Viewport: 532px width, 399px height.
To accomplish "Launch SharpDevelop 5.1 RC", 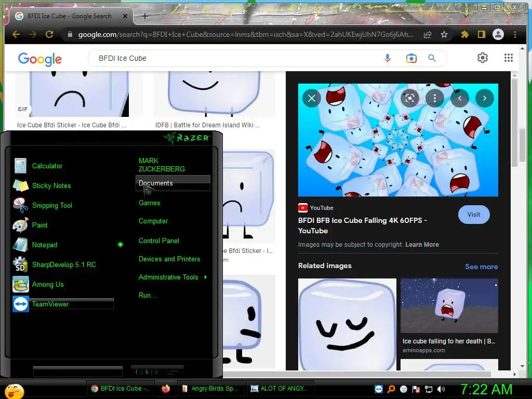I will (x=64, y=264).
